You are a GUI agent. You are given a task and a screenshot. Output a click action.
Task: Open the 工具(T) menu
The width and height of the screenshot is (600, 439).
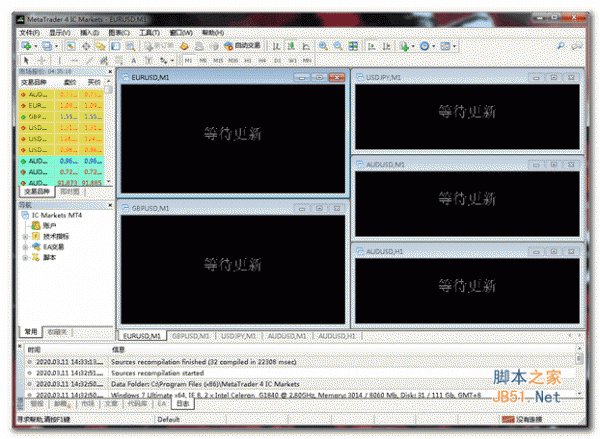click(x=149, y=33)
